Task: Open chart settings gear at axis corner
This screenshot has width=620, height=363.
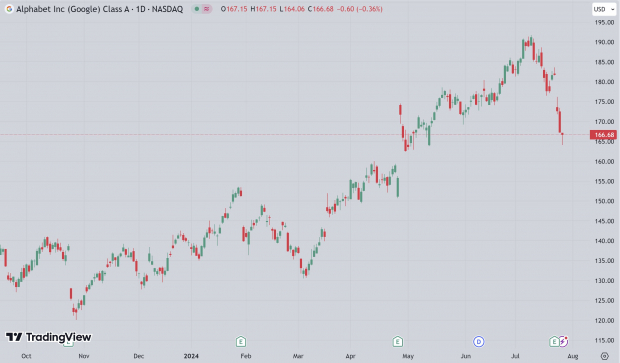Action: pyautogui.click(x=605, y=356)
